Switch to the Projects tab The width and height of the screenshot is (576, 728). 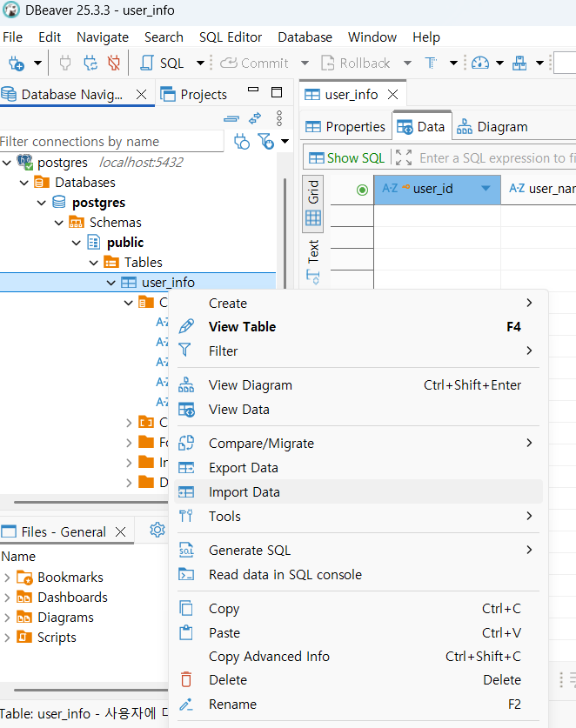point(194,95)
